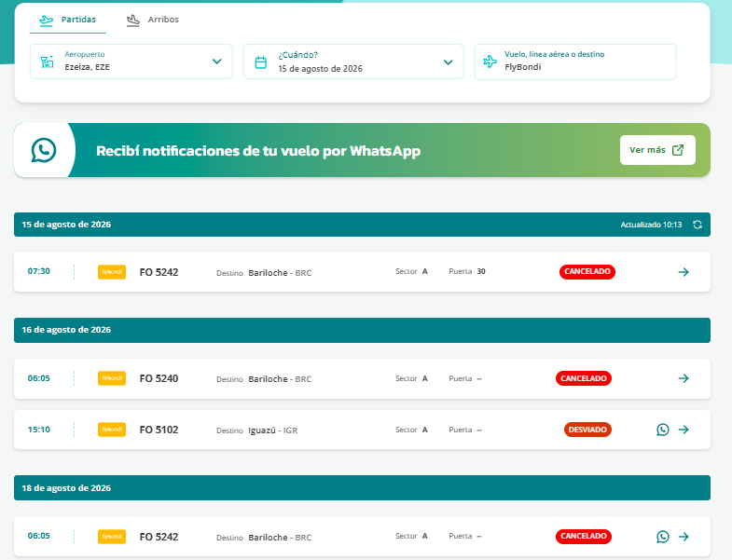Click the airport tower icon in Aeropuerto field
The height and width of the screenshot is (560, 732).
[x=47, y=61]
